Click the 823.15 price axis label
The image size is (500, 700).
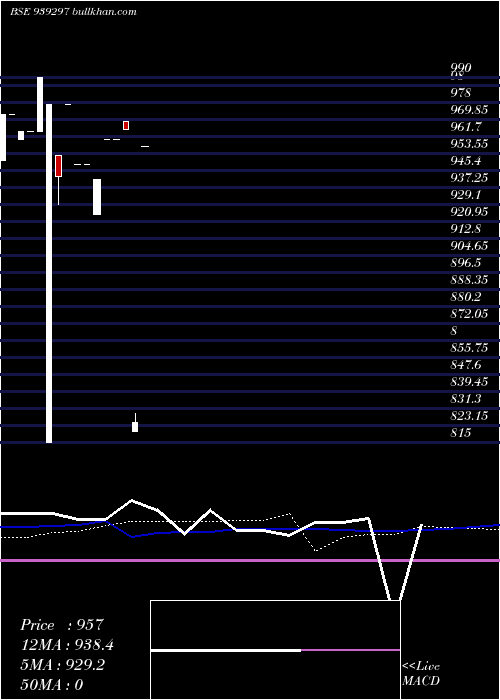pos(469,415)
